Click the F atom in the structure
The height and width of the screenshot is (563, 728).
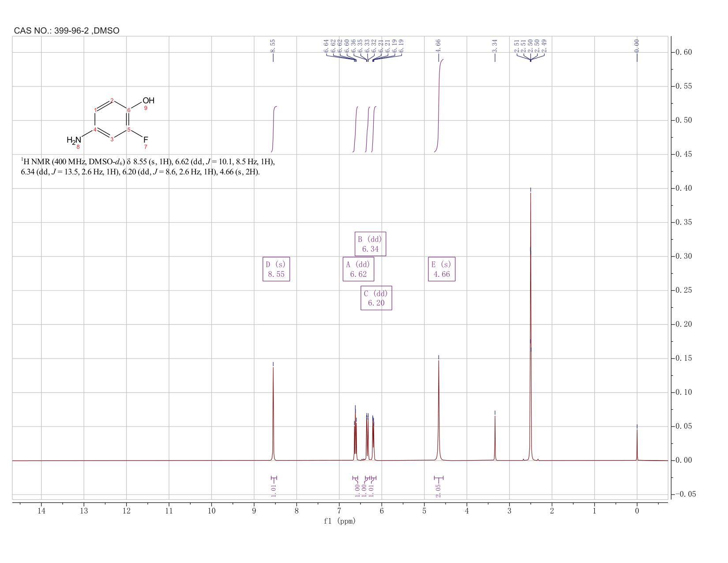(146, 140)
